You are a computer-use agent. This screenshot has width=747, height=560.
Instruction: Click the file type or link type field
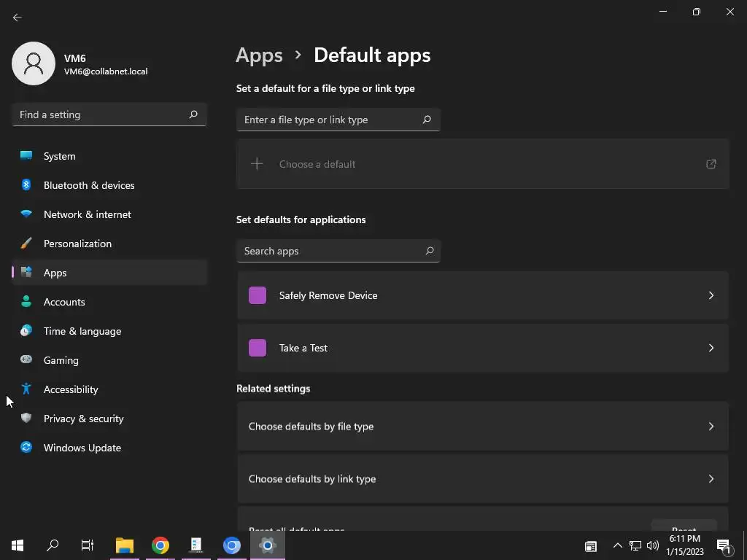pyautogui.click(x=331, y=120)
